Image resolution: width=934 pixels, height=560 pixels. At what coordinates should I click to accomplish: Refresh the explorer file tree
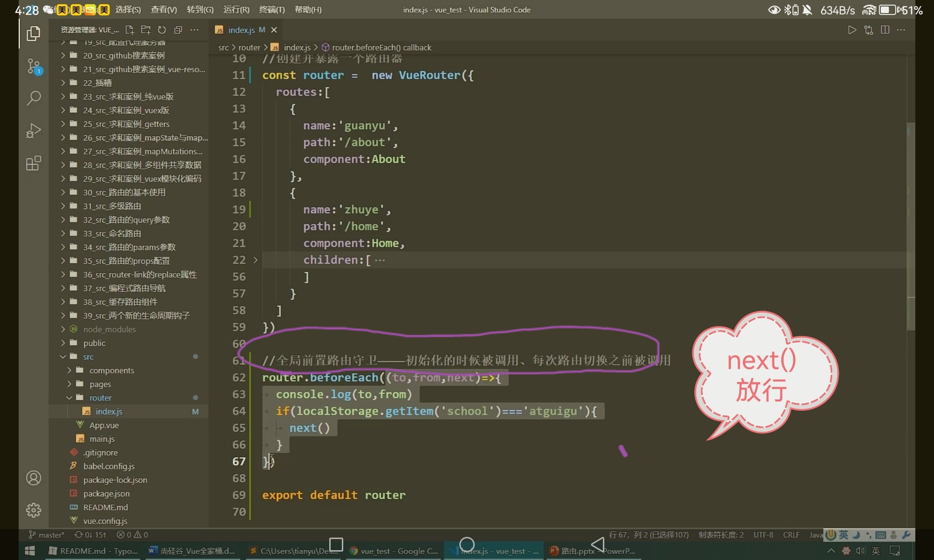162,30
